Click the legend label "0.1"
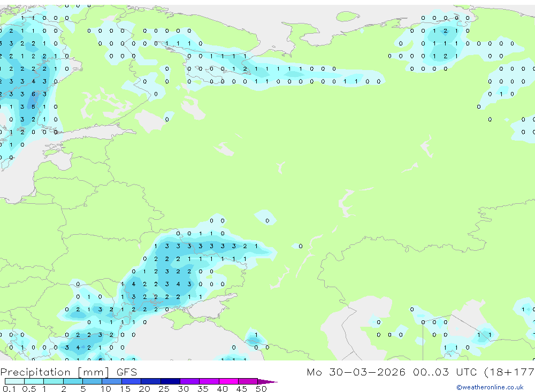Image resolution: width=535 pixels, height=392 pixels. click(x=9, y=389)
